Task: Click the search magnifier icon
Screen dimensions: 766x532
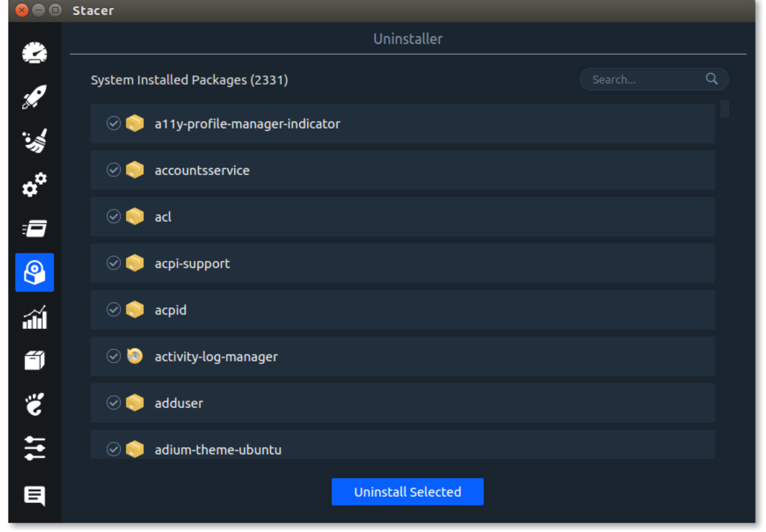Action: point(711,79)
